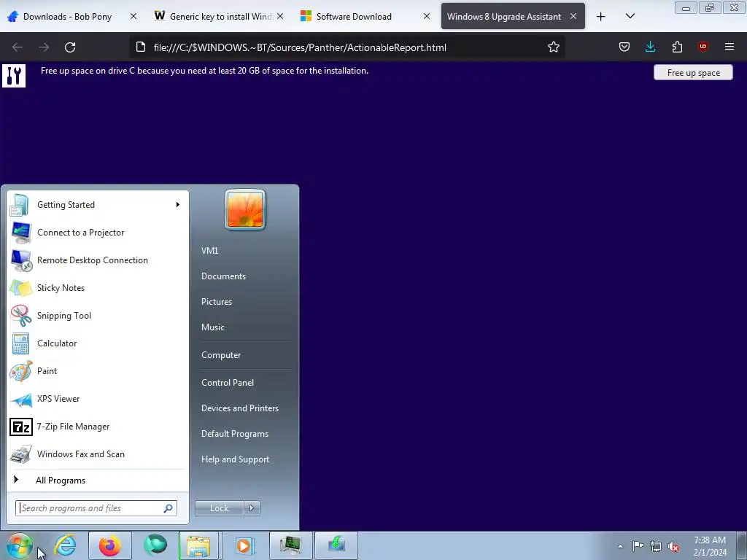Viewport: 747px width, 560px height.
Task: Open the Snipping Tool
Action: 97,315
